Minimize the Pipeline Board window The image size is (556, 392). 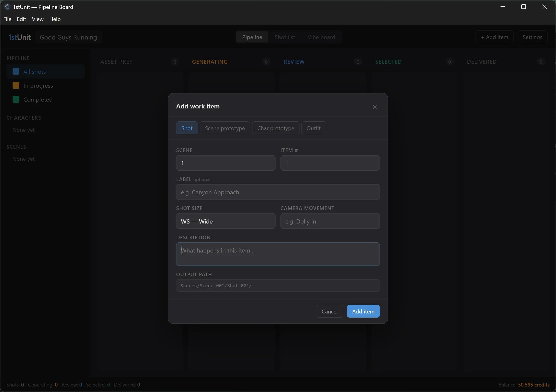coord(503,7)
